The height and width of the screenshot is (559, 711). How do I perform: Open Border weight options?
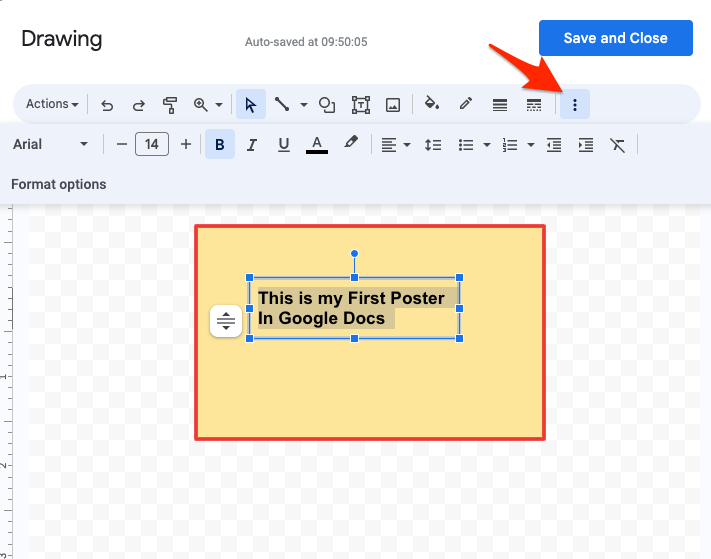coord(500,105)
